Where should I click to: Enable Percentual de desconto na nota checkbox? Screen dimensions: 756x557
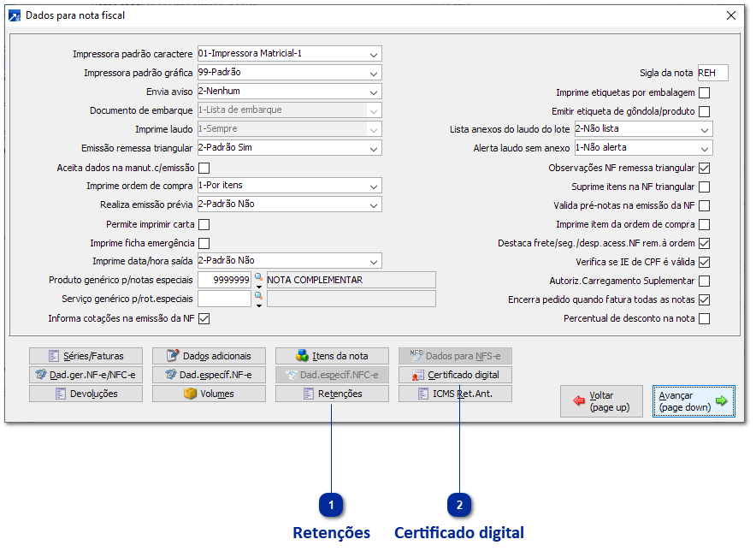pyautogui.click(x=705, y=318)
